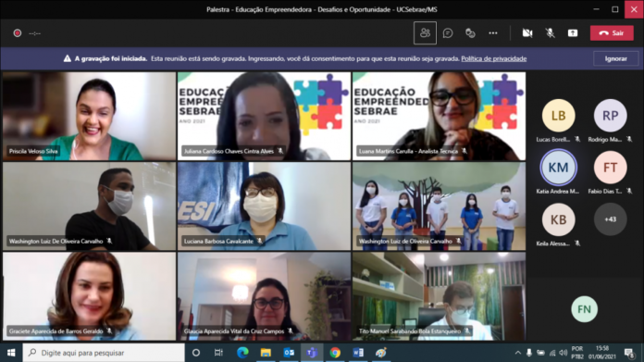Expand hidden system tray icons chevron
Image resolution: width=644 pixels, height=362 pixels.
[517, 353]
